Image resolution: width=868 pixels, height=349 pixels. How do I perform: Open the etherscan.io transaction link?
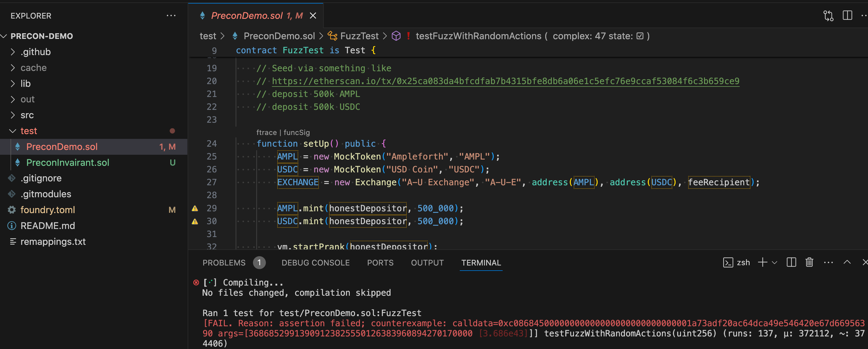coord(505,81)
